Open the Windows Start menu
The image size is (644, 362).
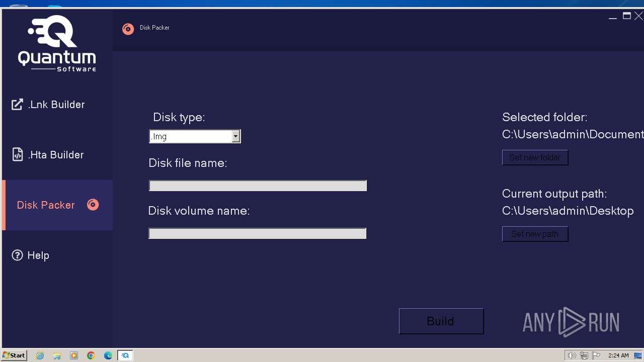tap(14, 355)
